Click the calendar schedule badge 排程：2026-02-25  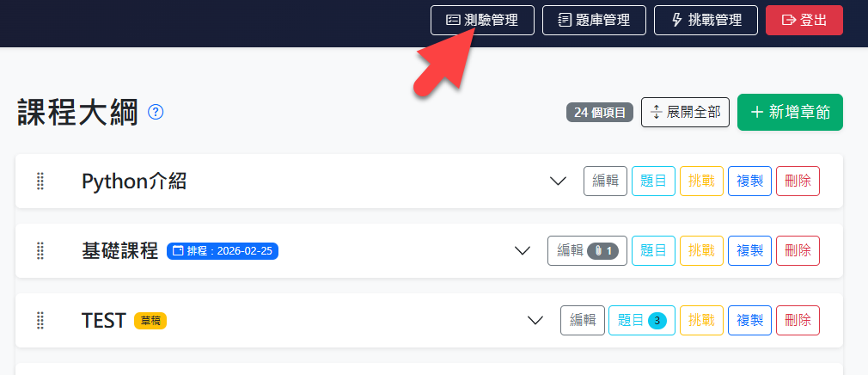coord(223,251)
